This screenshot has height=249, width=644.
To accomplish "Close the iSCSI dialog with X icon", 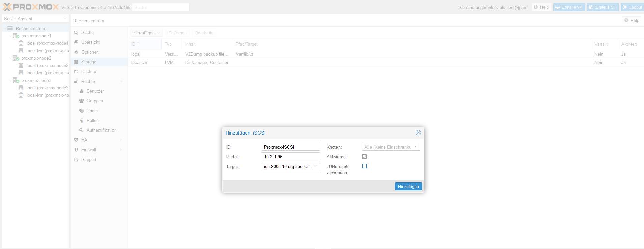I will click(x=418, y=133).
